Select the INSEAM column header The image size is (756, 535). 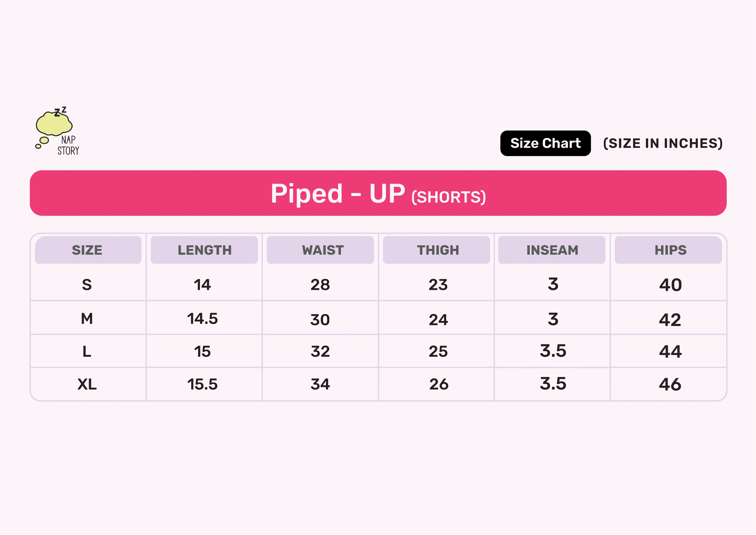[552, 250]
